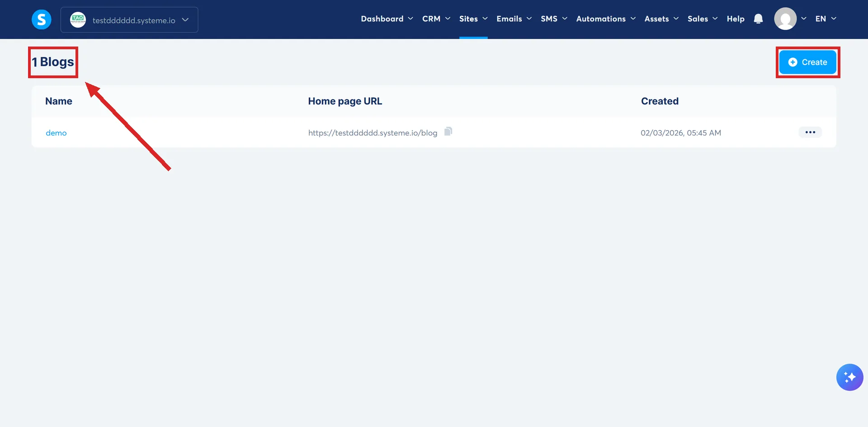
Task: Open the demo row three-dots menu
Action: coord(810,132)
